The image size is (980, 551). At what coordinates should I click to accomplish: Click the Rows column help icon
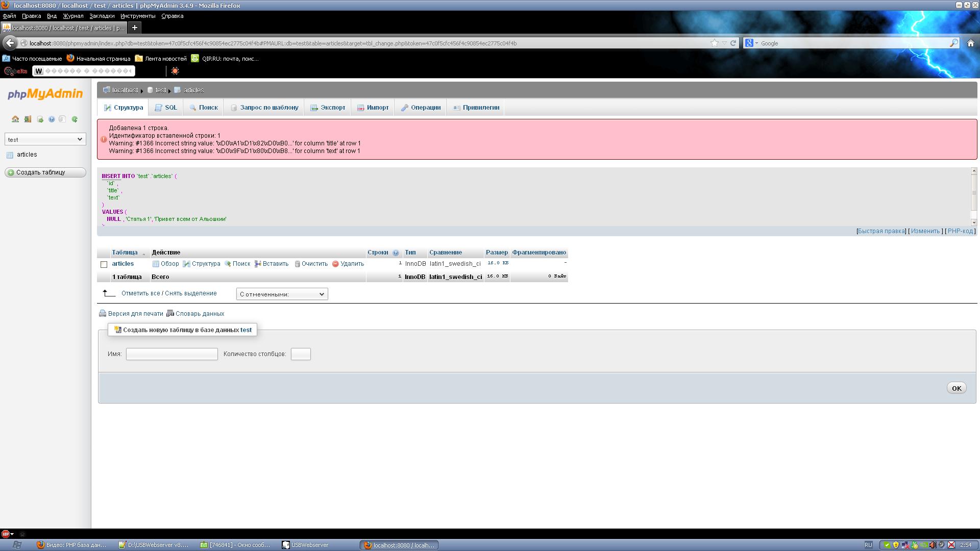click(x=396, y=253)
